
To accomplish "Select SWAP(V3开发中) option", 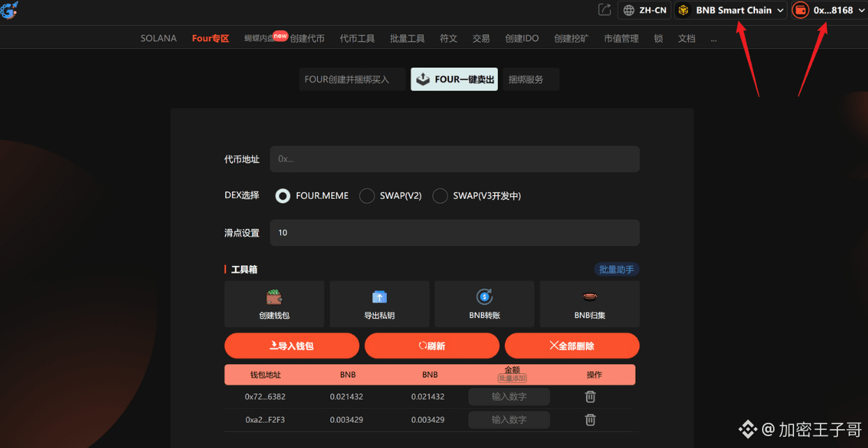I will tap(440, 196).
